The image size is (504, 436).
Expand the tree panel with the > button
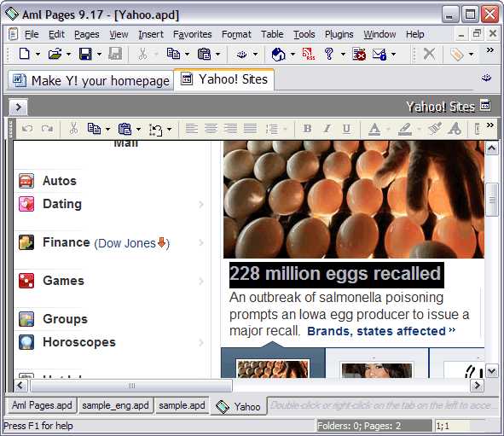click(18, 107)
